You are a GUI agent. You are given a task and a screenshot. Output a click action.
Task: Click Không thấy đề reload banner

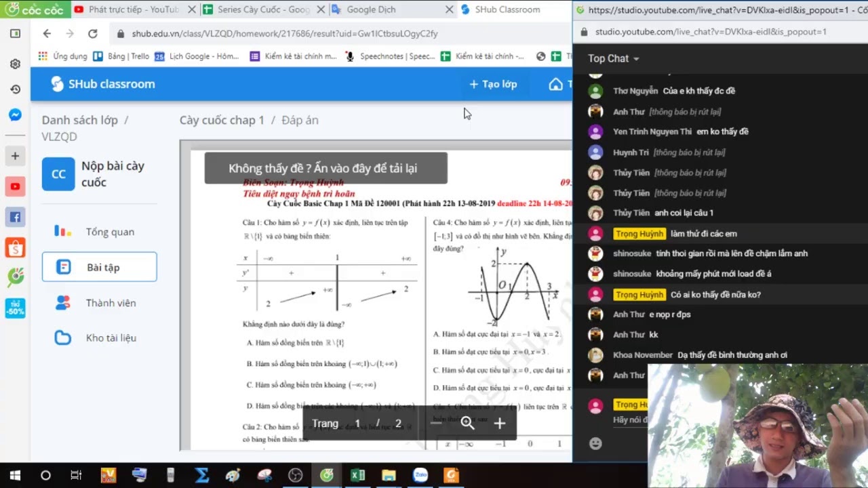325,168
